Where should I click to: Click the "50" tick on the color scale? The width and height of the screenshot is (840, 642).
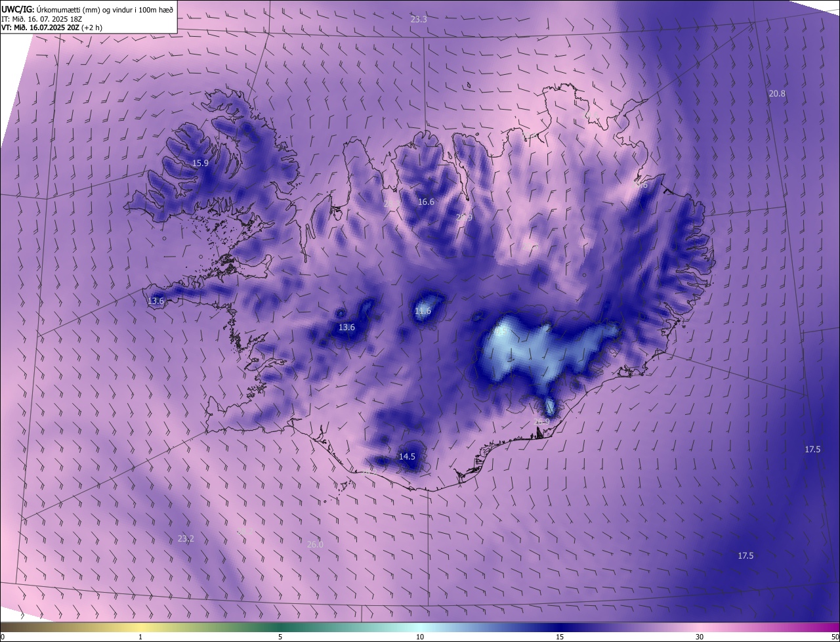point(835,637)
